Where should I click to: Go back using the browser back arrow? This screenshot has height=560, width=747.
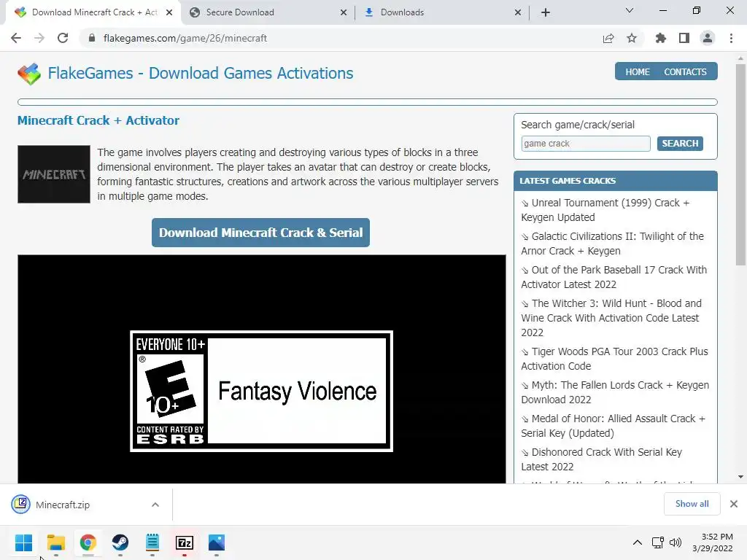[x=16, y=38]
